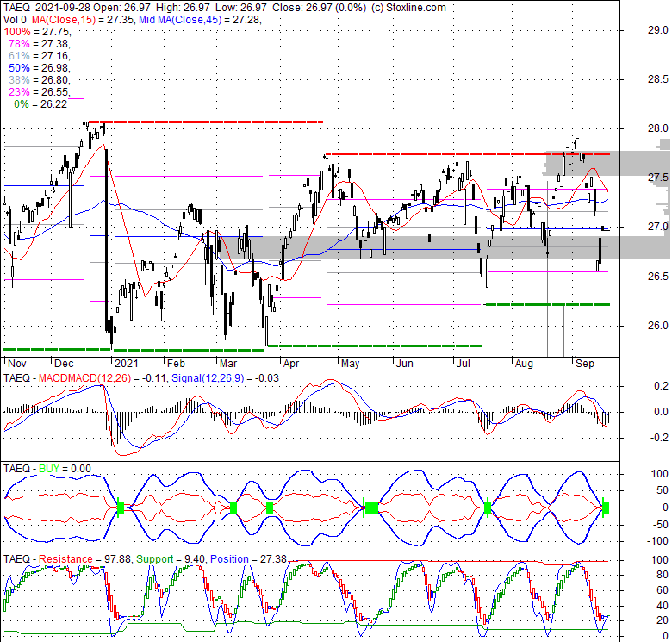Click the green BUY marker near May

(371, 508)
